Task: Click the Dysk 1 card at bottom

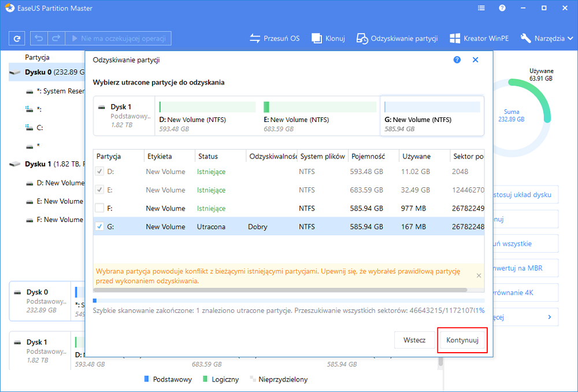Action: tap(40, 351)
